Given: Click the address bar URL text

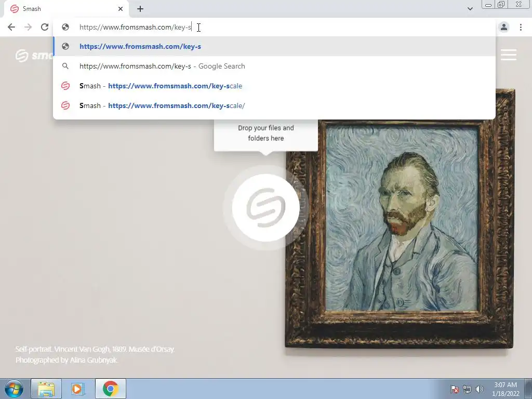Looking at the screenshot, I should point(136,27).
